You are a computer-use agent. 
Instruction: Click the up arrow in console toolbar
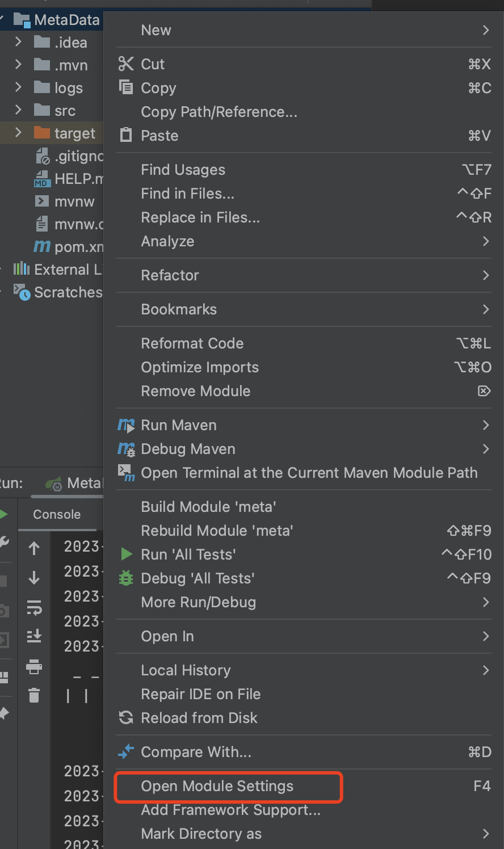coord(34,548)
